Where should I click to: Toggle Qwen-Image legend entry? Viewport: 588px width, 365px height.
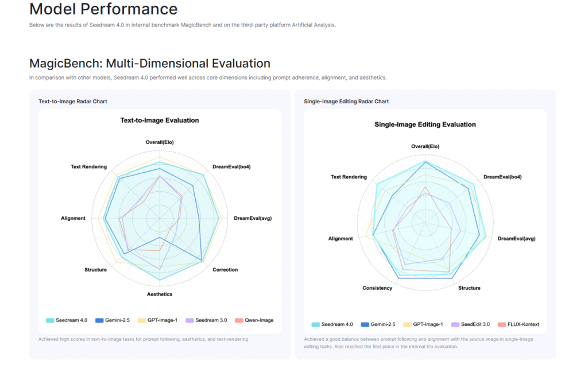pyautogui.click(x=254, y=320)
